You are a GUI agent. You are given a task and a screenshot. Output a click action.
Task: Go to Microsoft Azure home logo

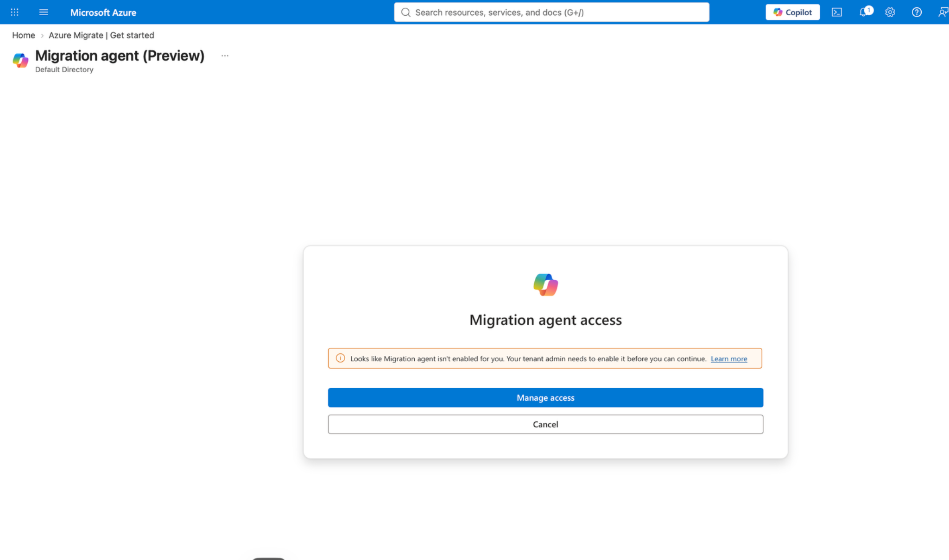(x=103, y=13)
